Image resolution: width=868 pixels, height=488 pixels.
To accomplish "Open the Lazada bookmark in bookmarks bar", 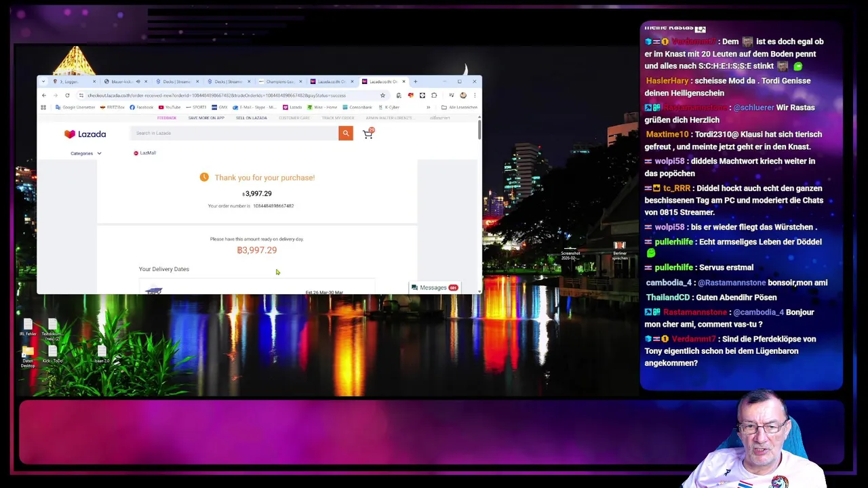I will pyautogui.click(x=293, y=107).
